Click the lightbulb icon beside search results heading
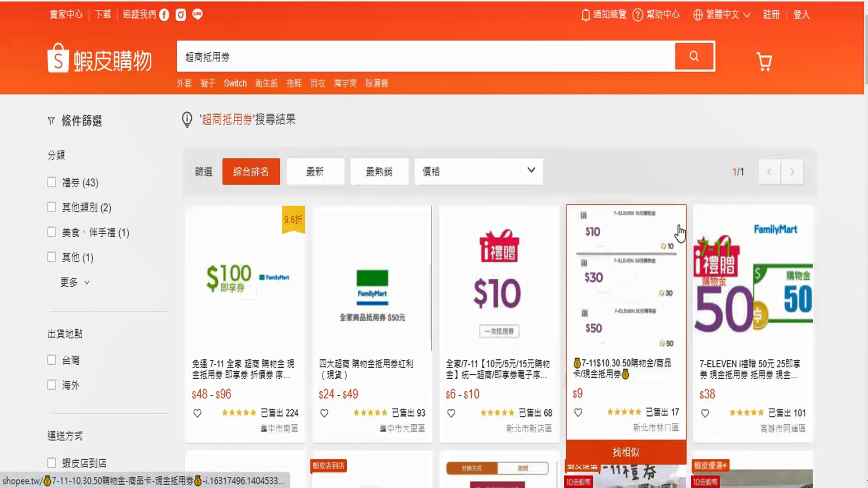The width and height of the screenshot is (868, 488). click(187, 120)
